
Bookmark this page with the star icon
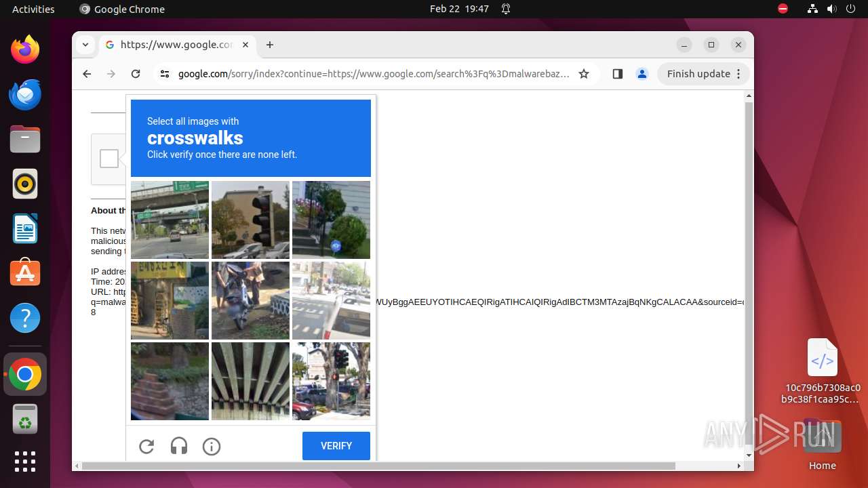pos(584,74)
